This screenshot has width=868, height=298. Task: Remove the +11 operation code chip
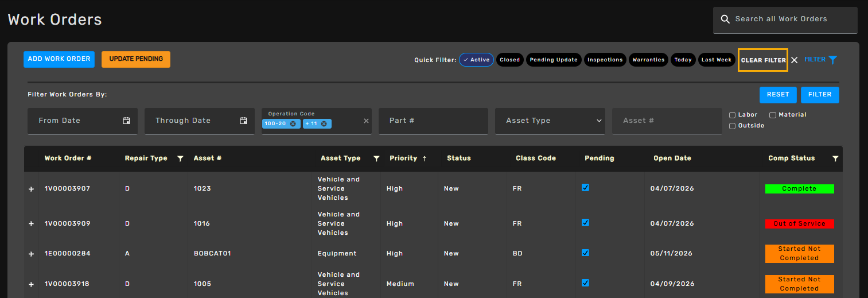coord(324,123)
